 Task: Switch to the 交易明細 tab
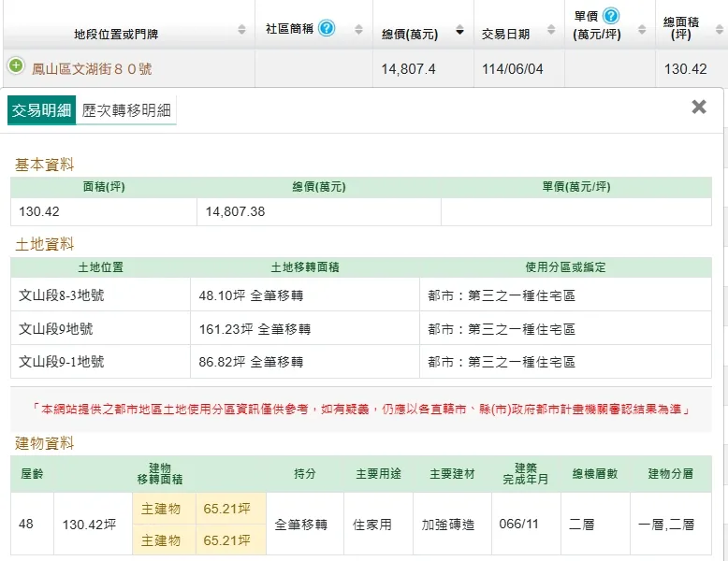[x=41, y=110]
